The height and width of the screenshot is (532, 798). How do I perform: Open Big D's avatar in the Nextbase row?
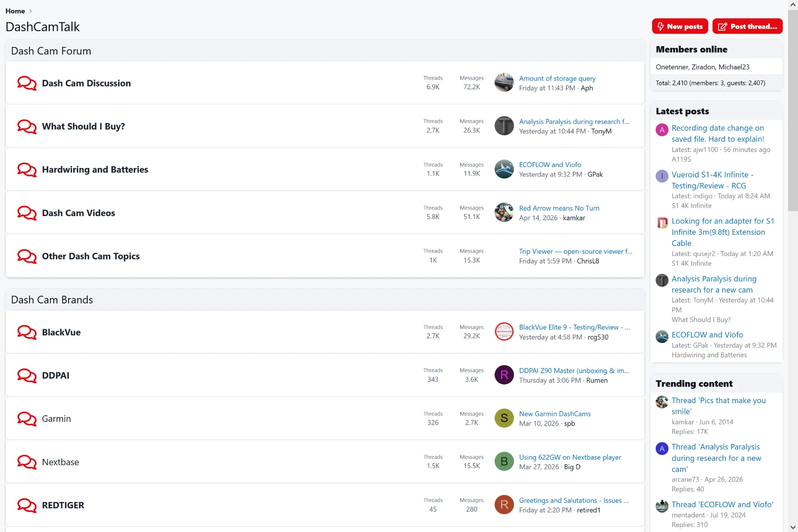pos(504,461)
